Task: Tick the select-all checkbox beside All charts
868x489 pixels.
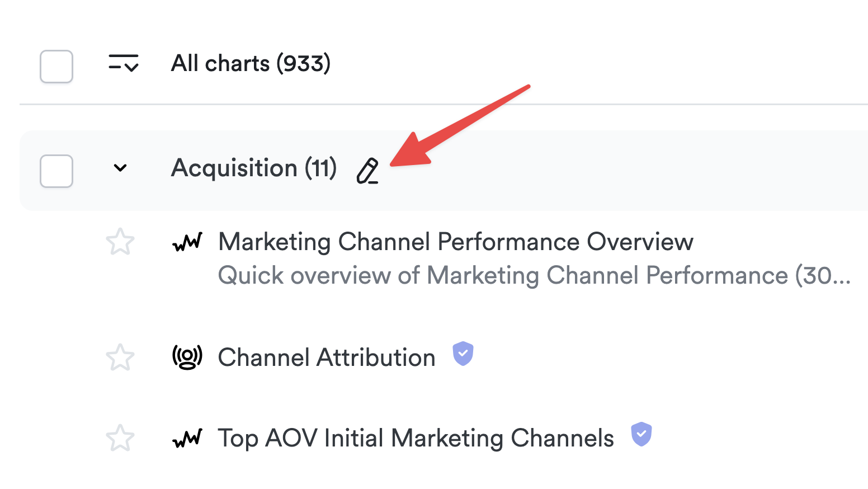Action: [56, 67]
